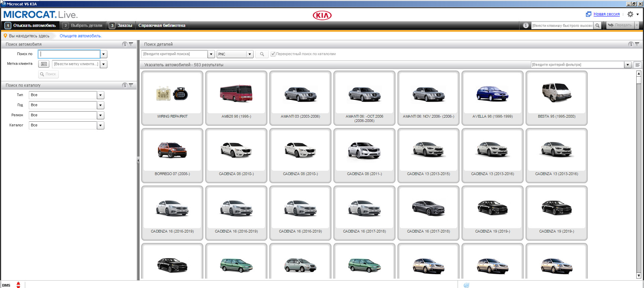
Task: Open Справочная библиотека tab
Action: click(x=162, y=25)
